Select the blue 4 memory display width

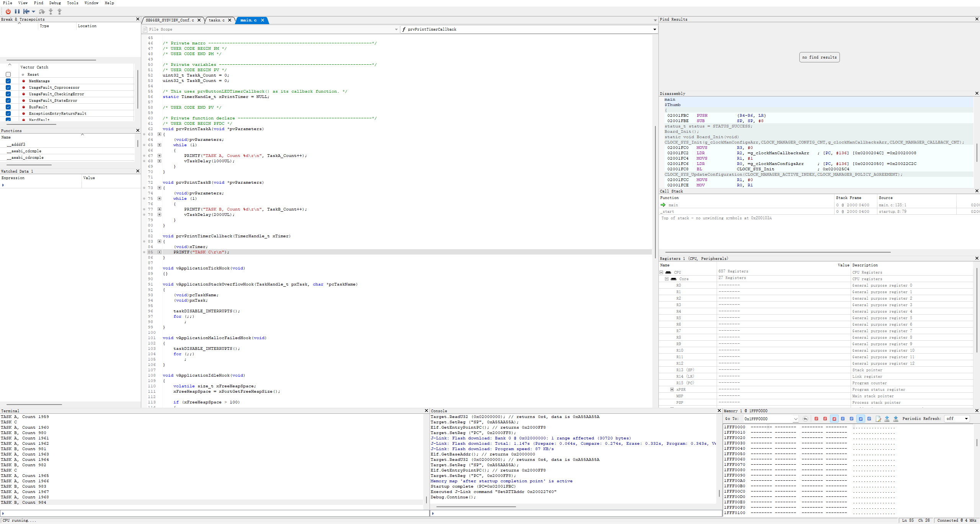pos(861,419)
